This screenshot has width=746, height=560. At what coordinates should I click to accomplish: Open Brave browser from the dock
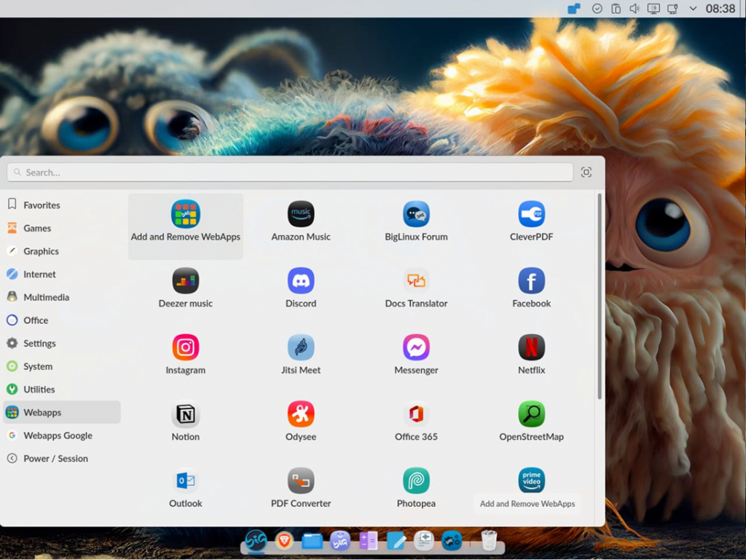(x=284, y=540)
